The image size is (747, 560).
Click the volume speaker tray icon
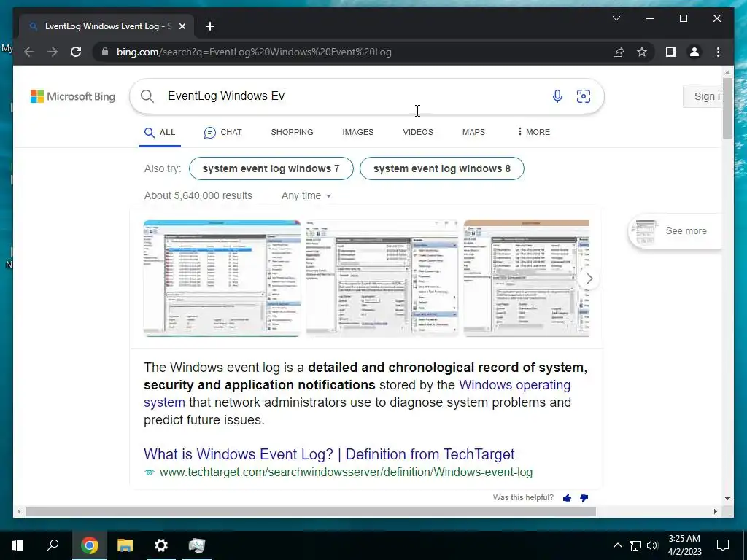(x=652, y=545)
